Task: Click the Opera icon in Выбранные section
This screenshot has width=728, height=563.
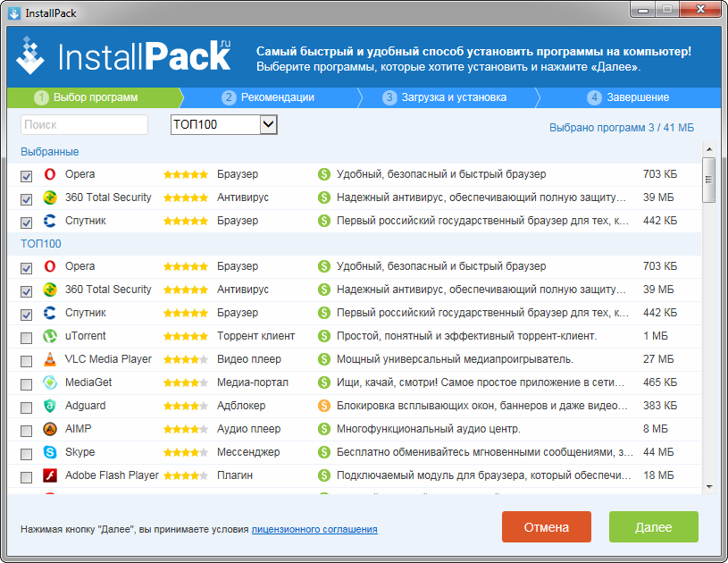Action: (50, 174)
